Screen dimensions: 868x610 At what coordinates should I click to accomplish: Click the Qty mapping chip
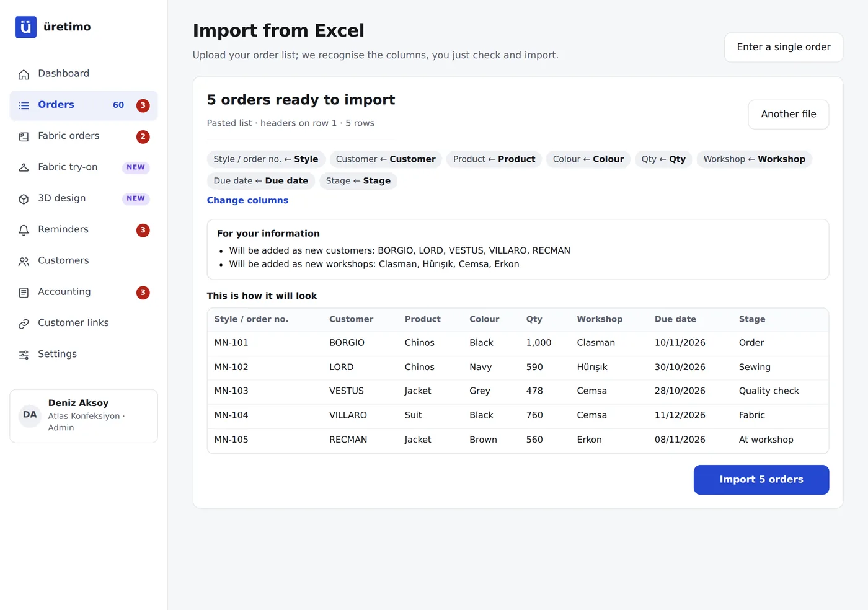(663, 159)
